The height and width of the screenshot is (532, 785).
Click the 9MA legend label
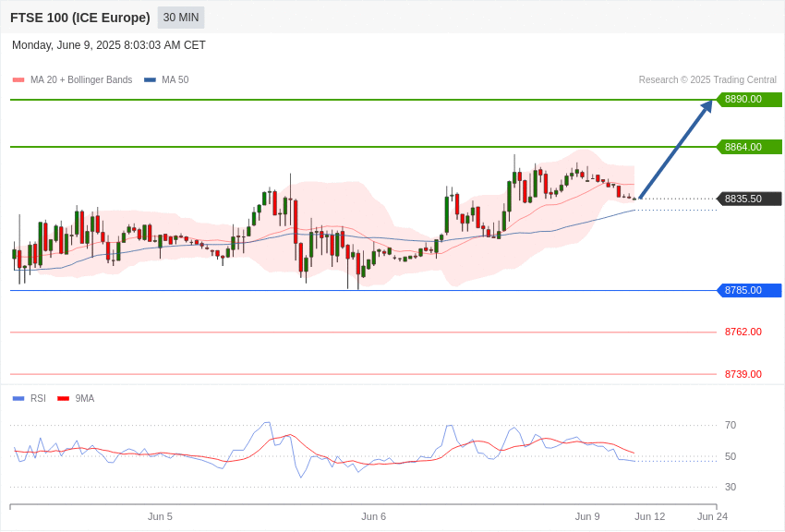tap(85, 398)
